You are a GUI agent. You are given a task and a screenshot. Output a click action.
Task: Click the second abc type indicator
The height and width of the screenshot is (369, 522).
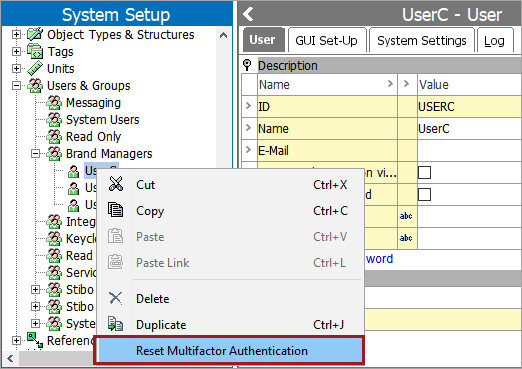click(406, 238)
